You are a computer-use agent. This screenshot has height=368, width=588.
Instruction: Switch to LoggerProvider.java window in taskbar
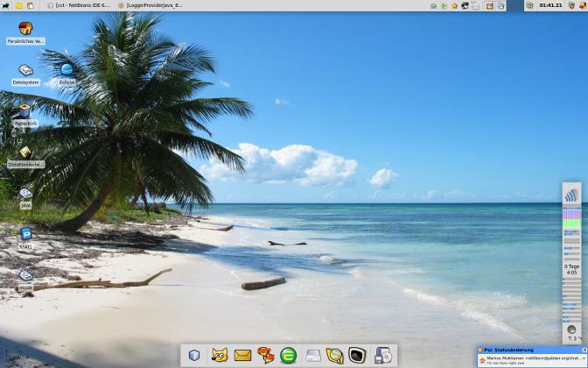150,5
